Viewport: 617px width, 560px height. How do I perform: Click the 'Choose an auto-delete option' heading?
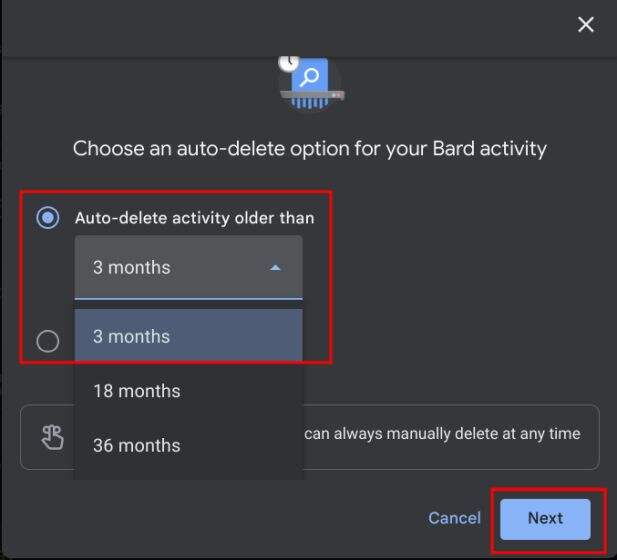(309, 149)
